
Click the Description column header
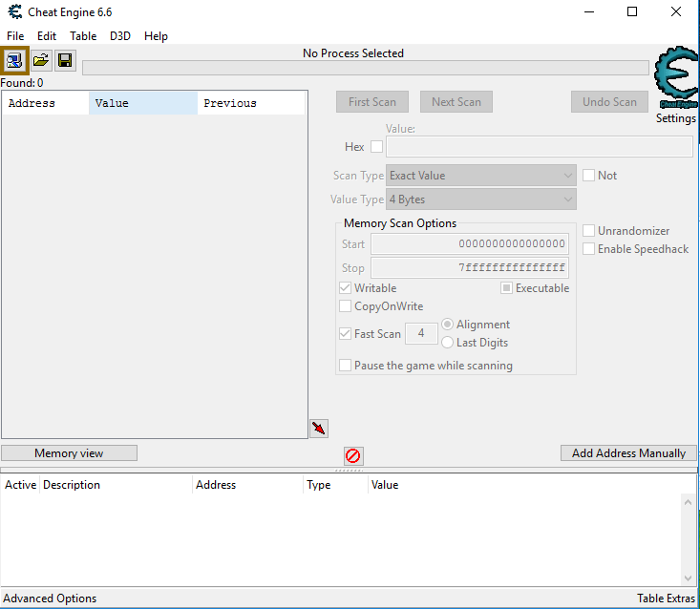(x=116, y=485)
